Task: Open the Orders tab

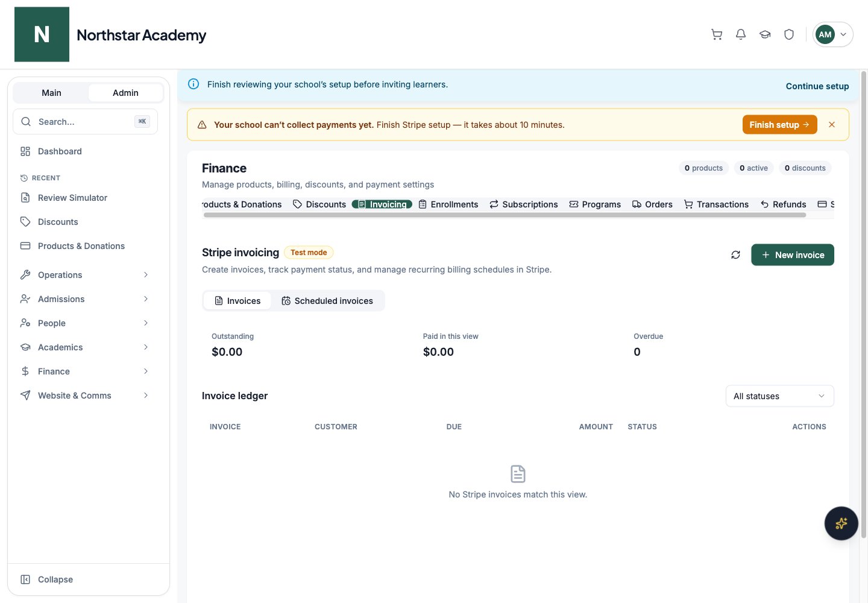Action: click(x=652, y=204)
